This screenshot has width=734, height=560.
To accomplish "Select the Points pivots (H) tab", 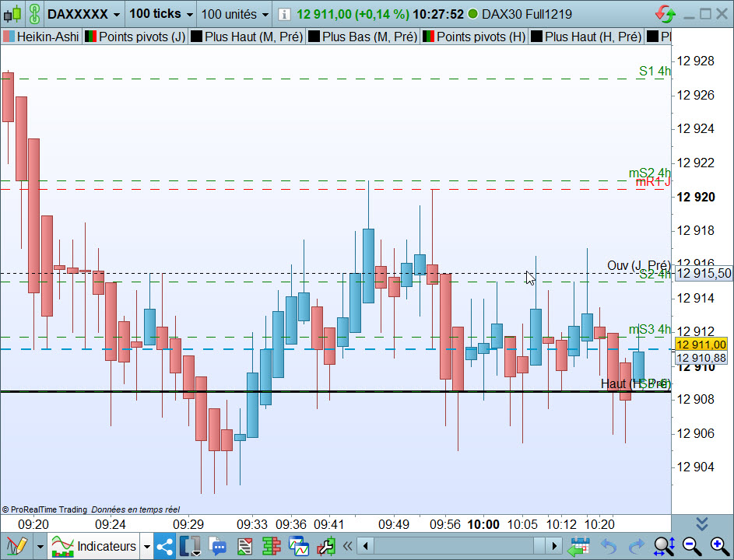I will [475, 37].
